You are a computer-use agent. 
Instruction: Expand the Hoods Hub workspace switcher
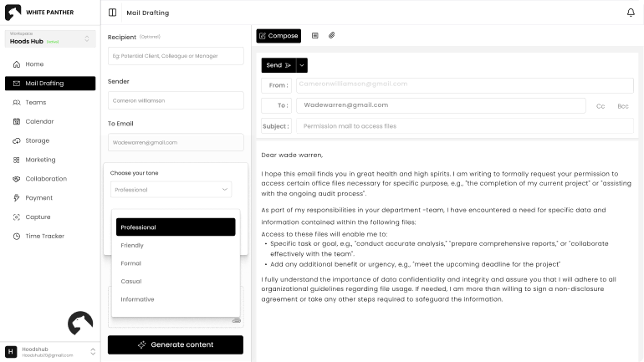87,38
